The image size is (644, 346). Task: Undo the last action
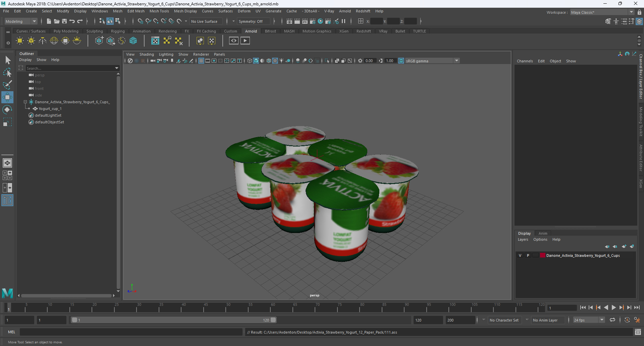point(72,21)
